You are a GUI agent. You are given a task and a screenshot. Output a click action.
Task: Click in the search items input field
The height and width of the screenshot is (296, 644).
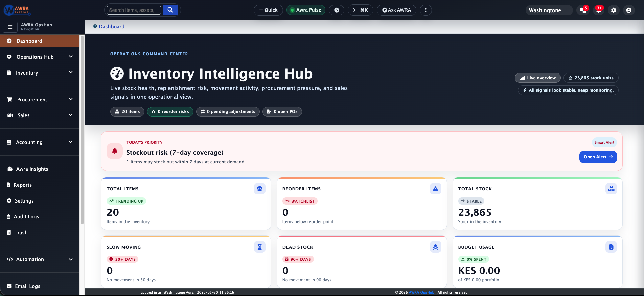[x=134, y=10]
